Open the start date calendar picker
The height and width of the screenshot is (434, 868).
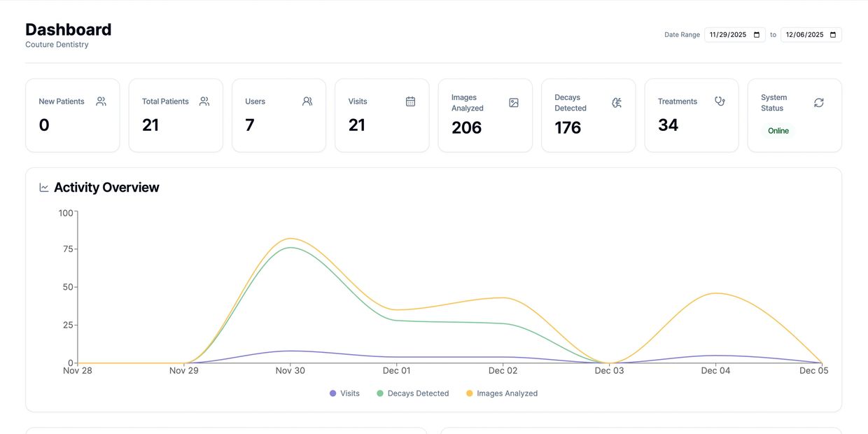click(757, 35)
